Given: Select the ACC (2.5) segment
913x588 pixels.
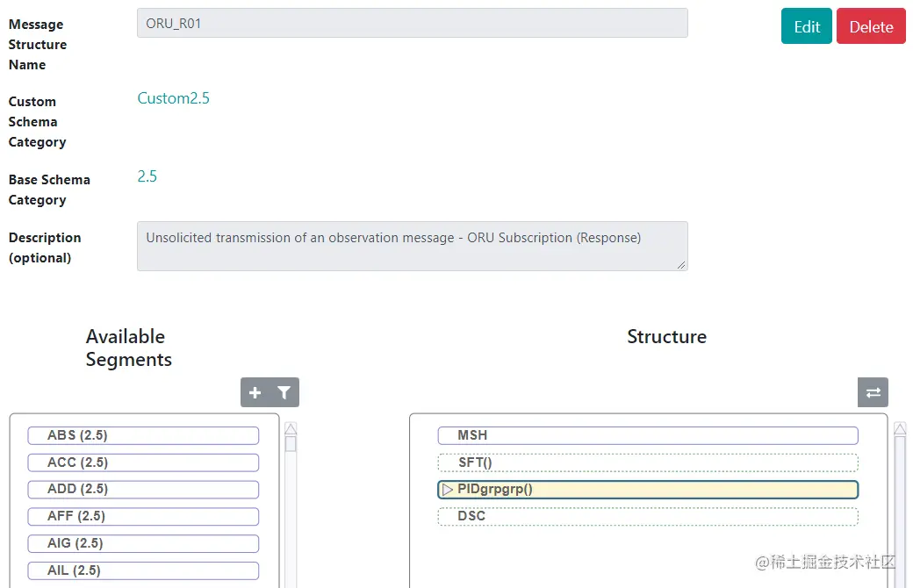Looking at the screenshot, I should pyautogui.click(x=143, y=463).
